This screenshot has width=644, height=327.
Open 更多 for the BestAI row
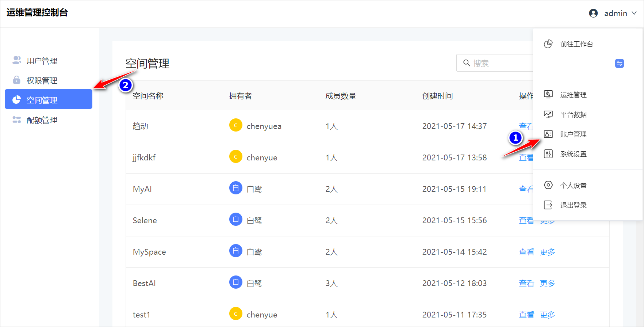click(547, 283)
